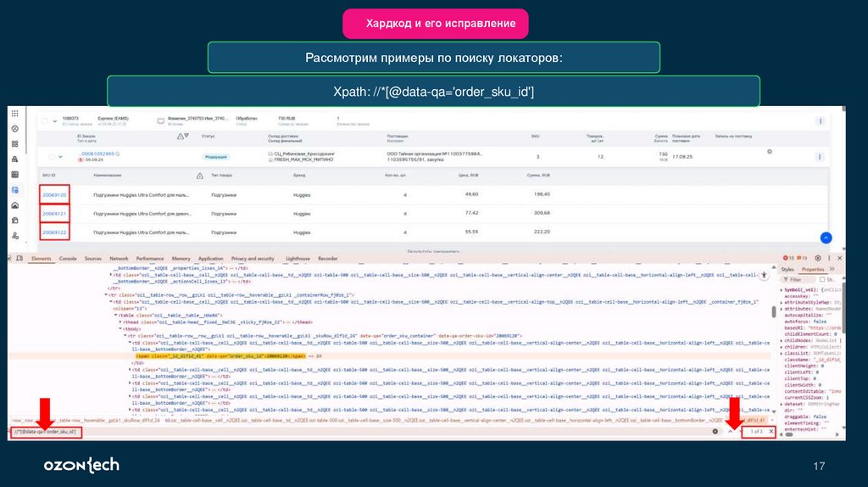The width and height of the screenshot is (868, 487).
Task: Open SKU link 20069122
Action: point(54,232)
